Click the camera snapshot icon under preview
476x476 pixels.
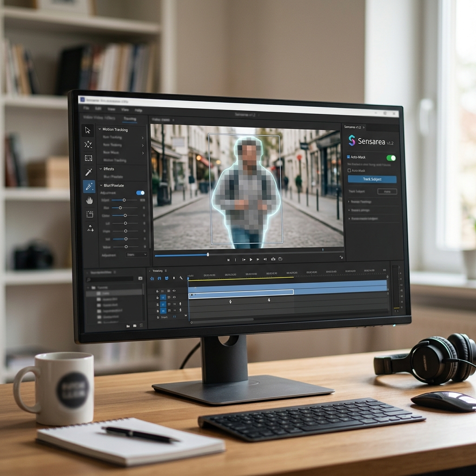(273, 259)
